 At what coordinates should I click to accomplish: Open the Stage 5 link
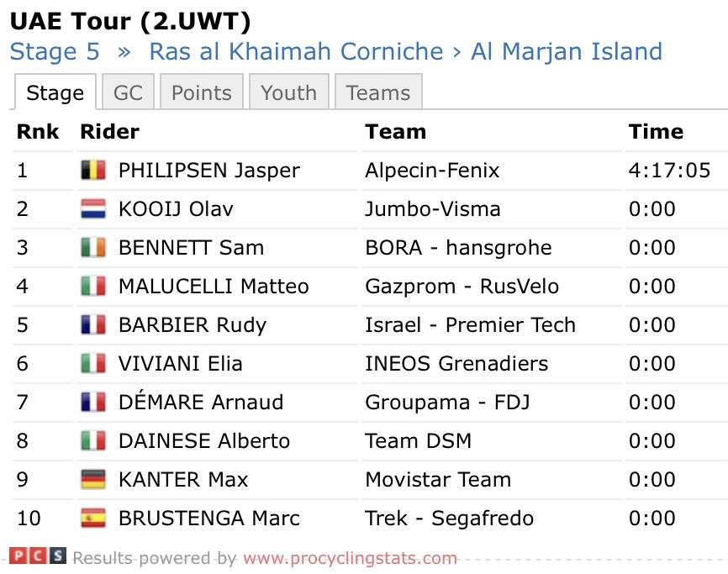click(x=55, y=51)
